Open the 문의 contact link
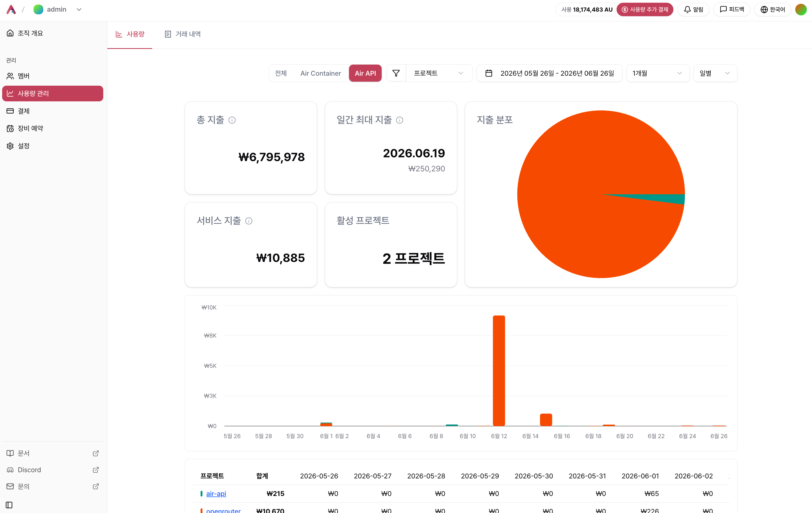The image size is (812, 513). (x=53, y=486)
